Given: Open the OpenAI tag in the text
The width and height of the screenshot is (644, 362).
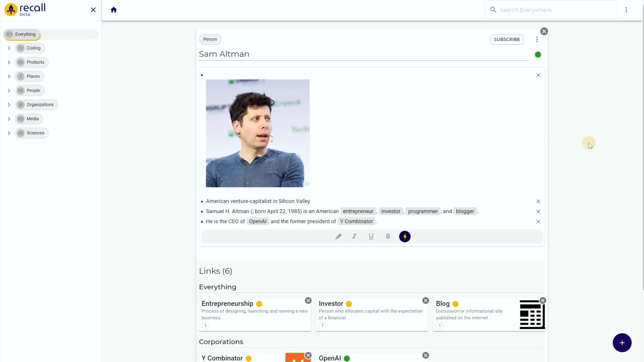Looking at the screenshot, I should pyautogui.click(x=258, y=221).
